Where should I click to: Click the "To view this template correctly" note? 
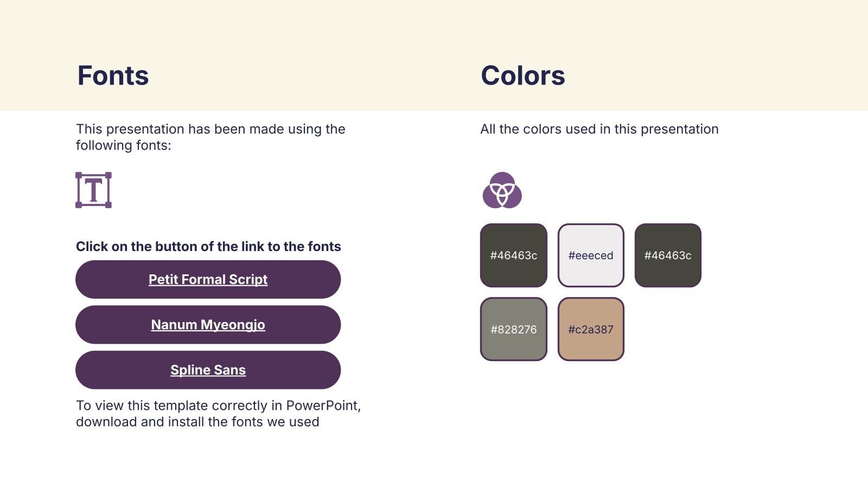(x=218, y=406)
